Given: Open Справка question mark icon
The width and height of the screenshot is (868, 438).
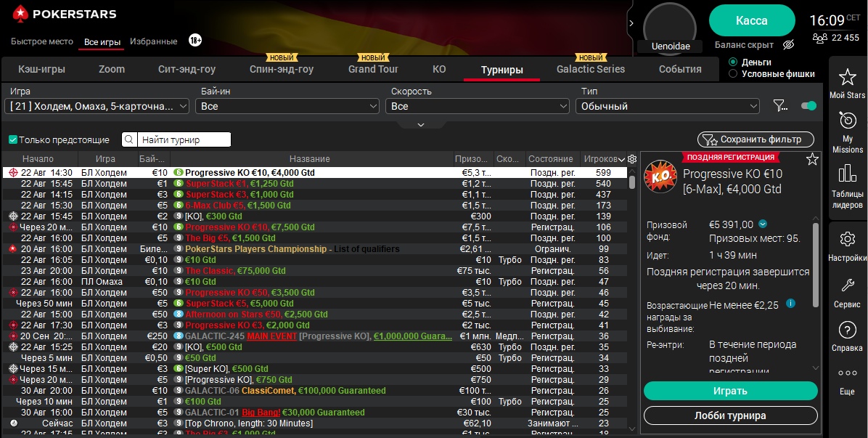Looking at the screenshot, I should pyautogui.click(x=847, y=330).
